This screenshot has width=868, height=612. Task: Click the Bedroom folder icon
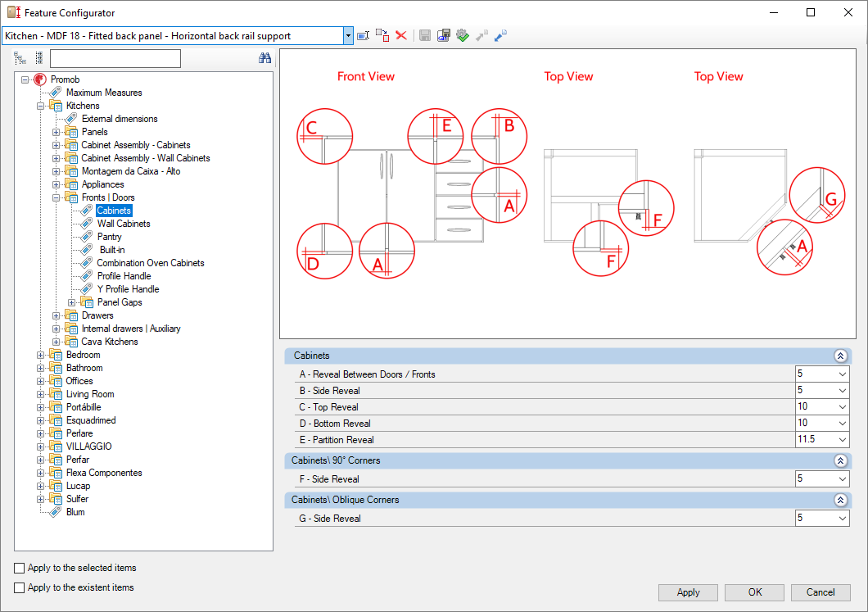point(56,355)
